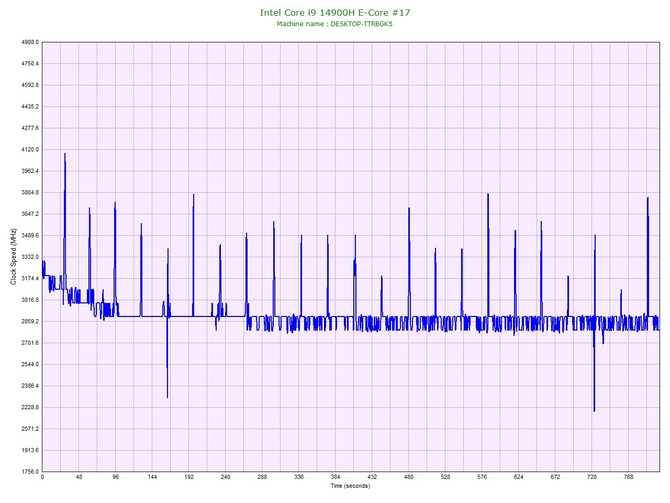Click the 2544.0 y-axis value
Screen dimensions: 670x503
tap(30, 365)
